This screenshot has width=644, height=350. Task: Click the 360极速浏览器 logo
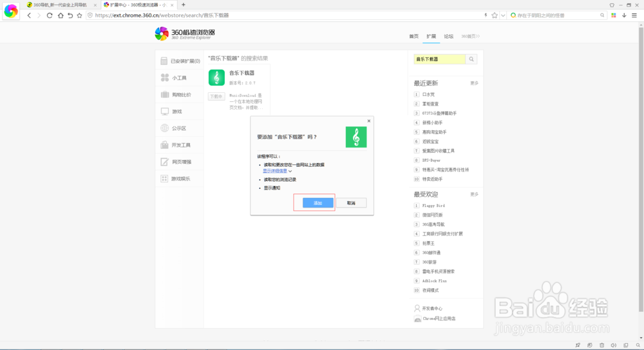coord(185,34)
